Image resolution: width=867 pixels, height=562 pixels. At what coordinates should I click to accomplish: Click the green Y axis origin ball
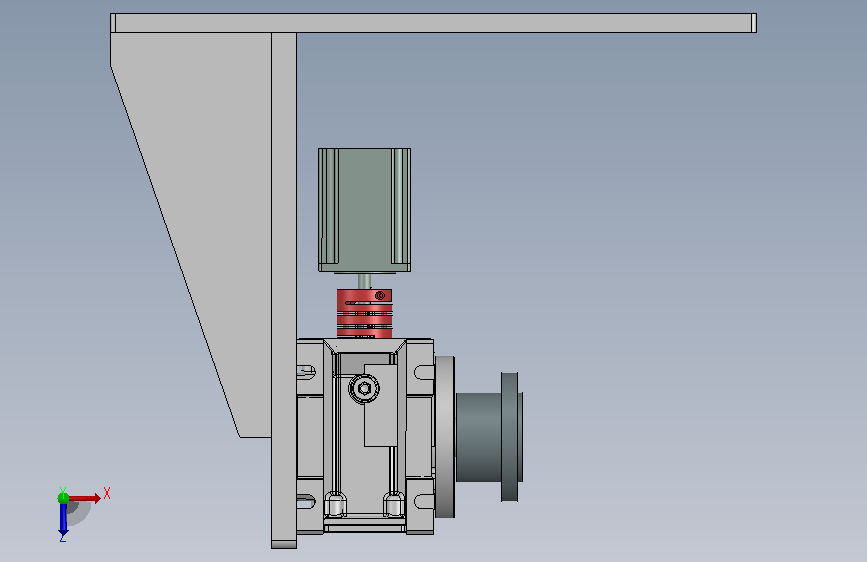pos(63,498)
